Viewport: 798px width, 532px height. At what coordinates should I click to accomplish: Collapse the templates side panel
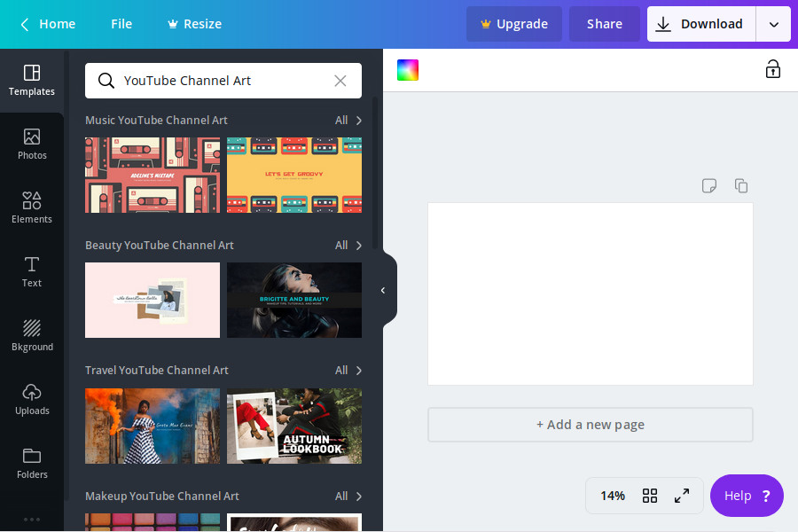(383, 290)
